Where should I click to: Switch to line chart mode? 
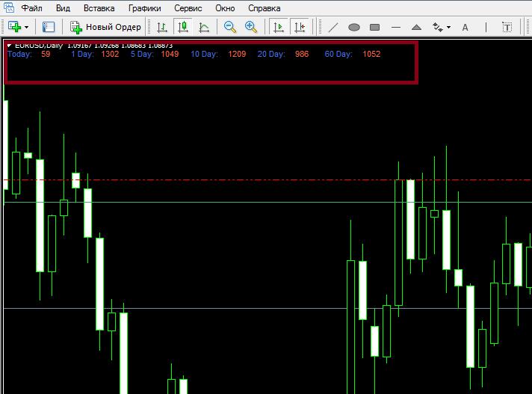[x=204, y=27]
